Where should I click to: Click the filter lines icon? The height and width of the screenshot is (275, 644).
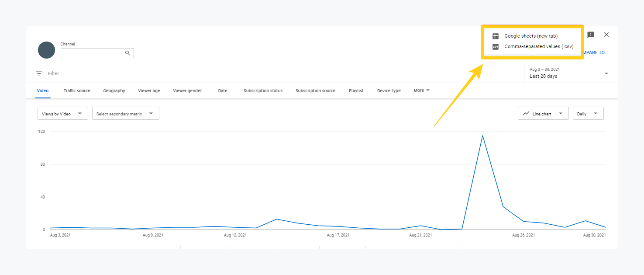pyautogui.click(x=39, y=73)
